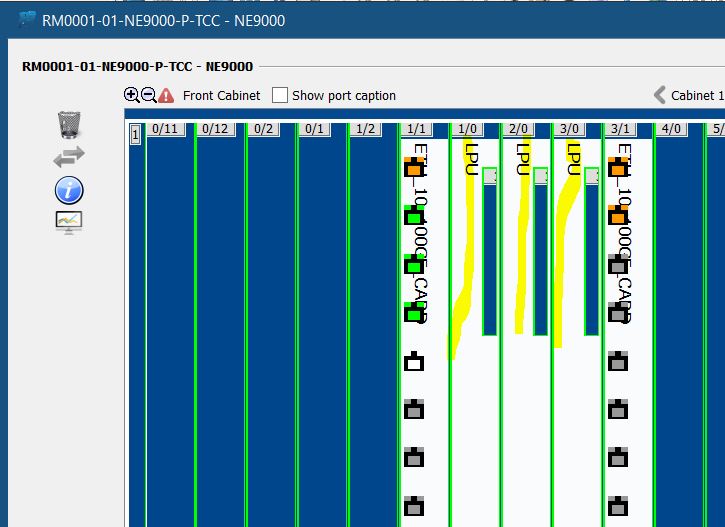Go to previous cabinet using left chevron
The height and width of the screenshot is (527, 725).
(x=659, y=95)
